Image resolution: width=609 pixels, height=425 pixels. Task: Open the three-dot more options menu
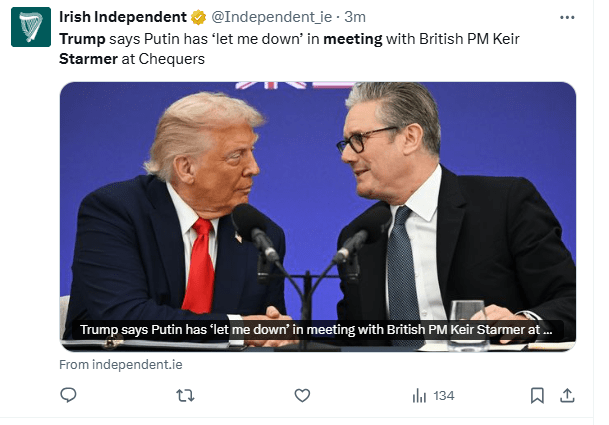pyautogui.click(x=568, y=18)
